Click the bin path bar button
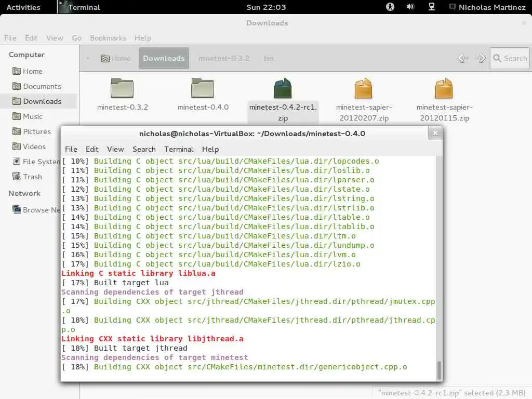 pyautogui.click(x=269, y=58)
